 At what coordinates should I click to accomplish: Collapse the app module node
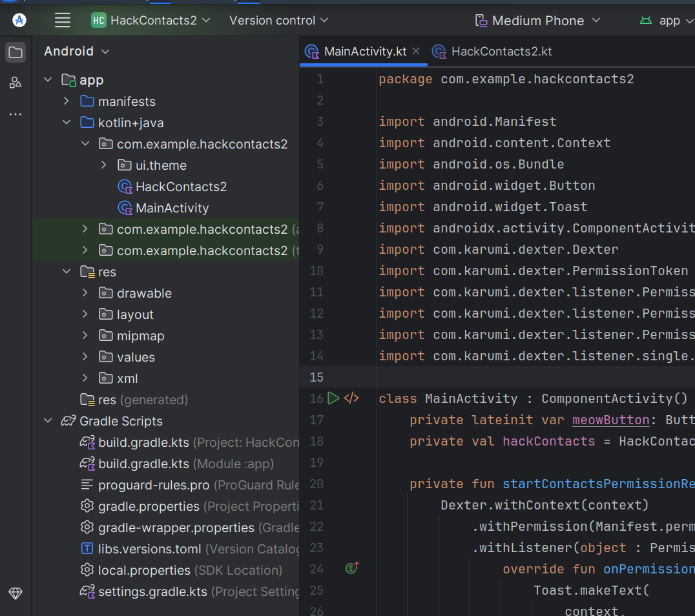point(48,80)
